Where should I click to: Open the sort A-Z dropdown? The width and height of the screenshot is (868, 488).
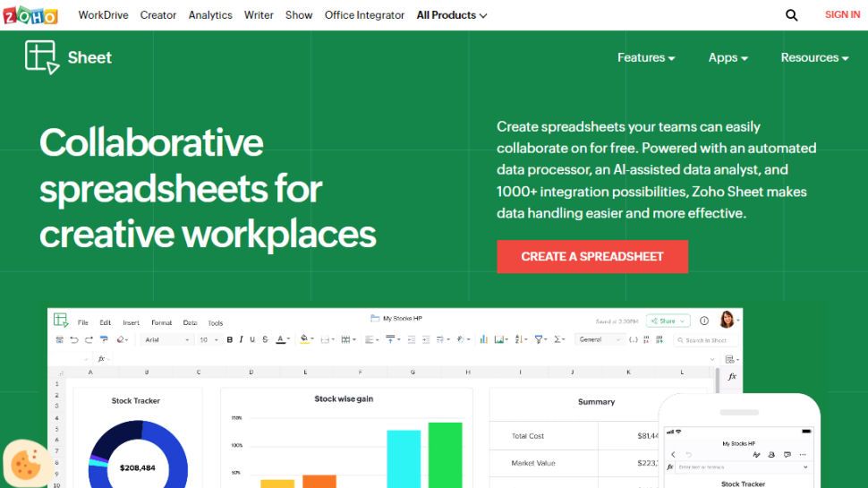pyautogui.click(x=521, y=339)
